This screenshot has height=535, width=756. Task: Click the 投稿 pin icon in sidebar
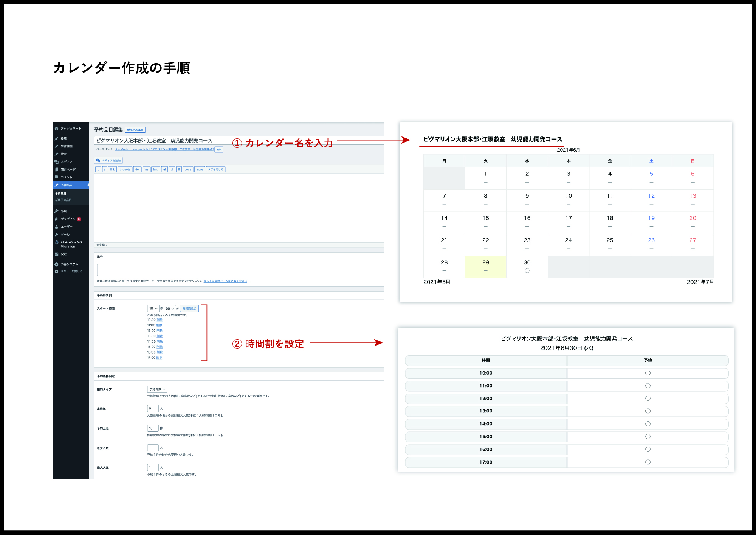(x=56, y=139)
